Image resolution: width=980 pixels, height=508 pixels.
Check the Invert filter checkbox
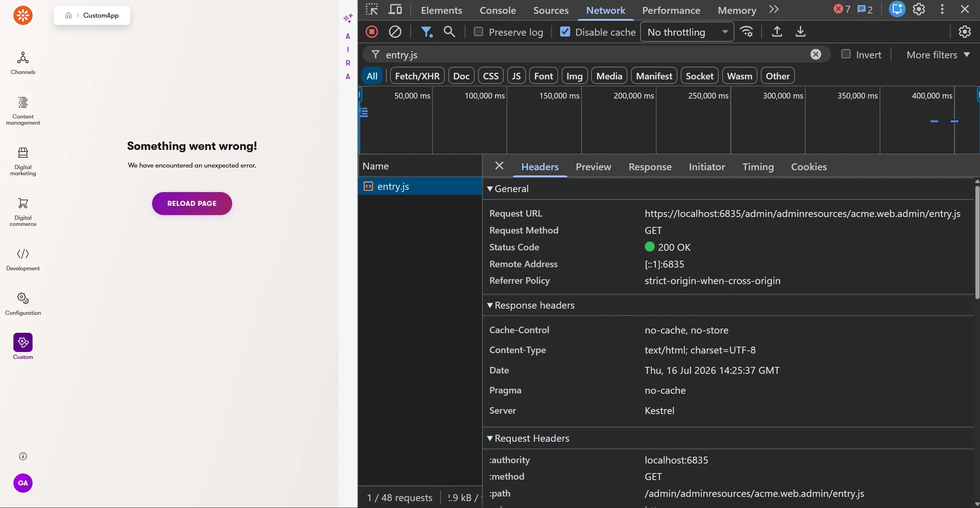coord(846,54)
